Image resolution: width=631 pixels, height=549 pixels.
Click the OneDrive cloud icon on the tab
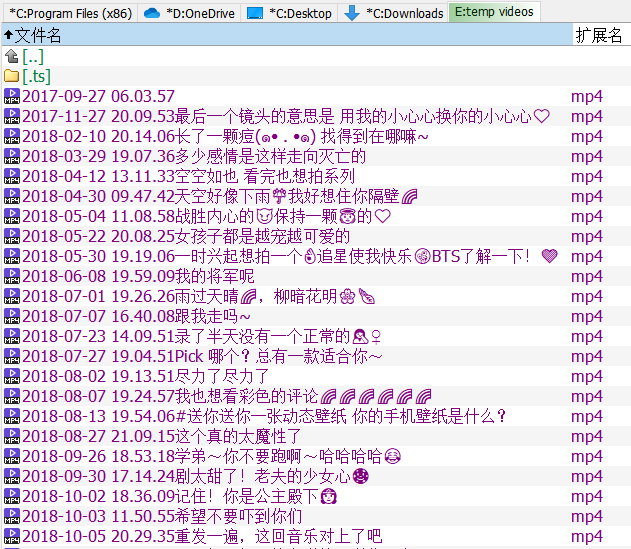[152, 13]
